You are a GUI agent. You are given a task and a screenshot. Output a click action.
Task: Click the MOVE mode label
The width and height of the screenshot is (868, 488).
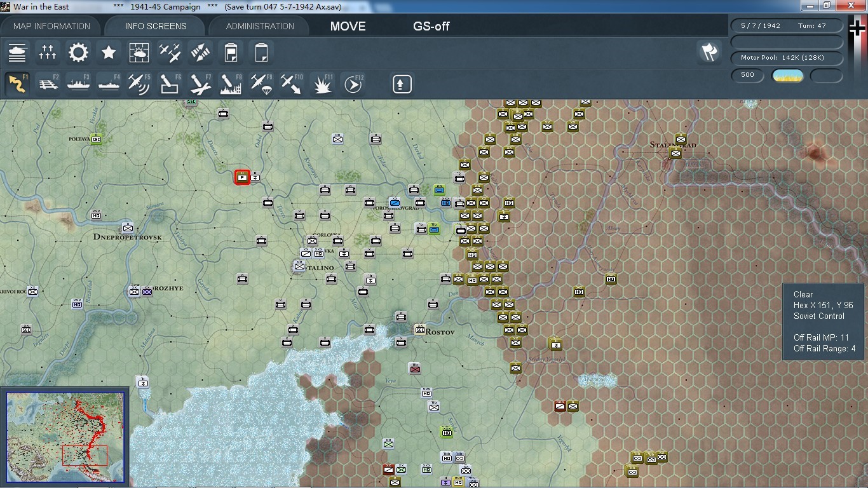[348, 26]
